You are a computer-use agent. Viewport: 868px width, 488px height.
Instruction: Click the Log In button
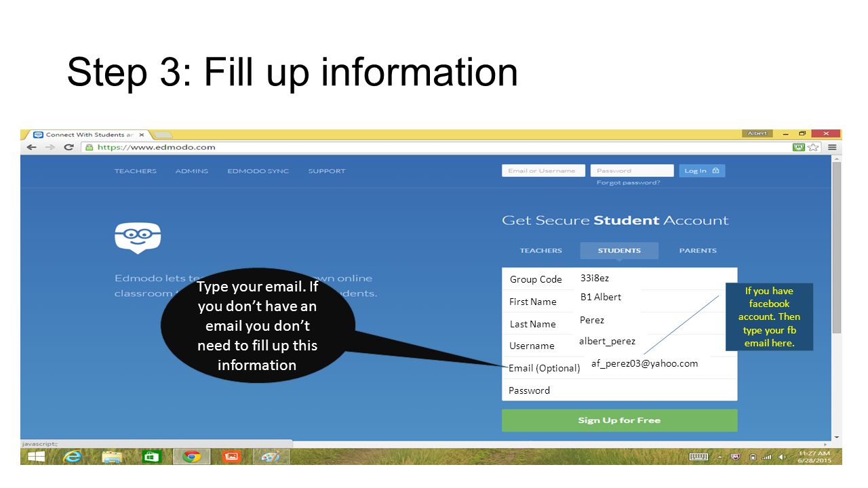[x=702, y=171]
